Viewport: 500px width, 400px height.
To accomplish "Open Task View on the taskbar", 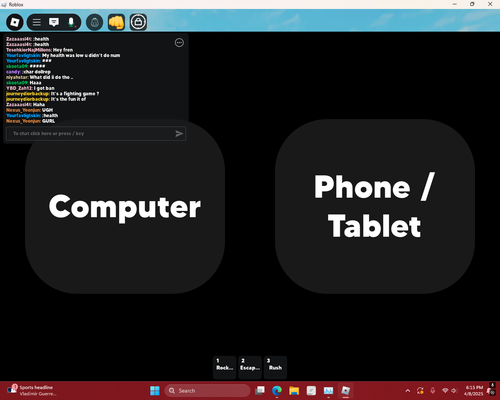I will pyautogui.click(x=260, y=390).
